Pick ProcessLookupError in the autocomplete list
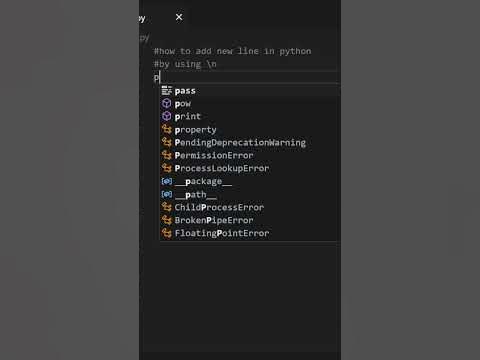Viewport: 480px width, 360px height. tap(250, 168)
